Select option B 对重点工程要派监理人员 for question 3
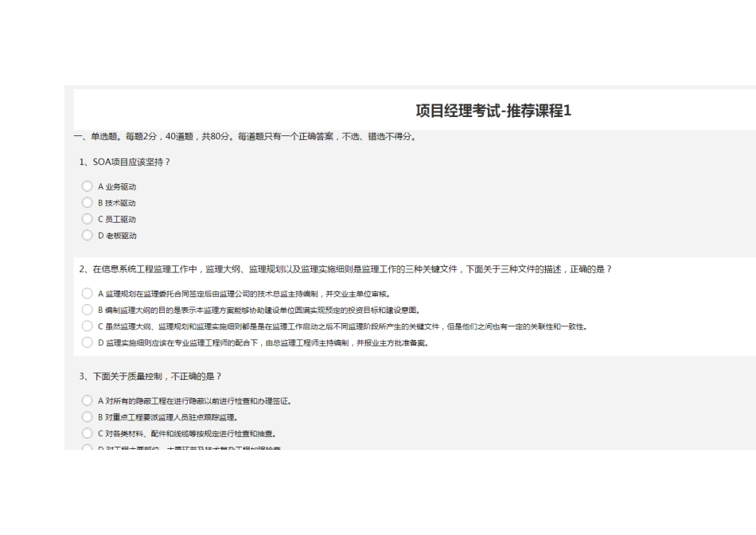 88,417
